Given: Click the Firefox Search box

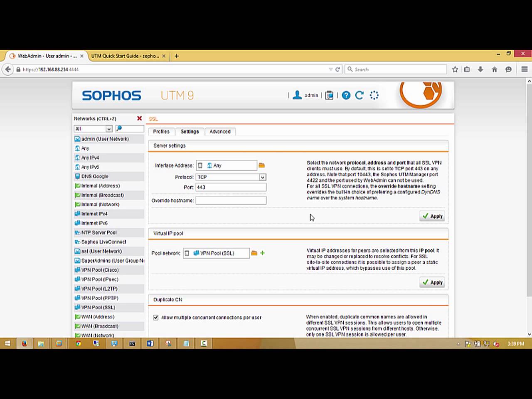Looking at the screenshot, I should pyautogui.click(x=396, y=69).
